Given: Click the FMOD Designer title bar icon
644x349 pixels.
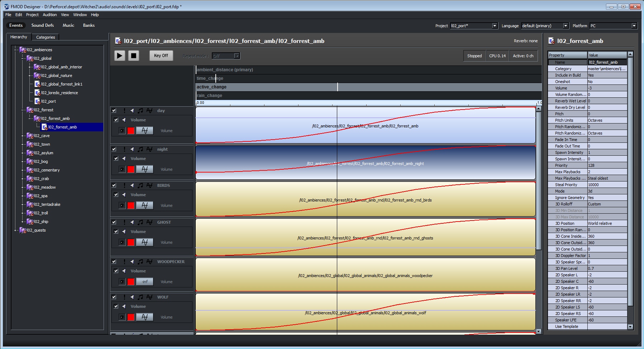Looking at the screenshot, I should [6, 6].
